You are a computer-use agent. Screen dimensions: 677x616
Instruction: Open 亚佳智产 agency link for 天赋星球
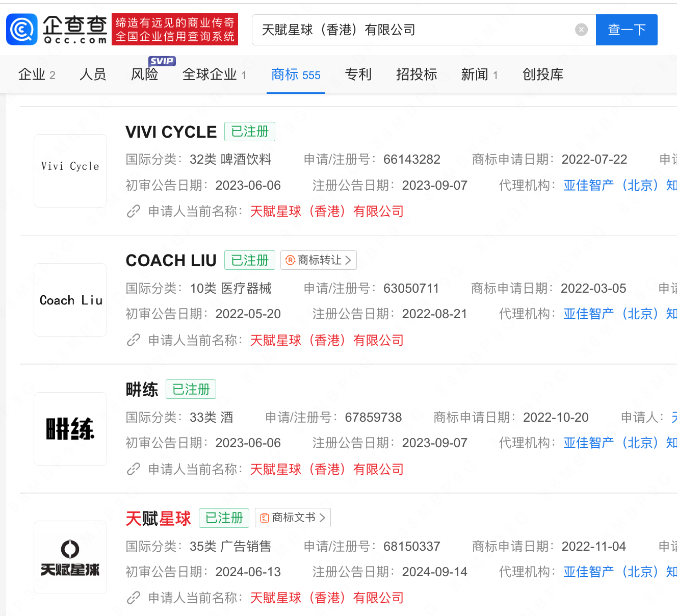620,572
